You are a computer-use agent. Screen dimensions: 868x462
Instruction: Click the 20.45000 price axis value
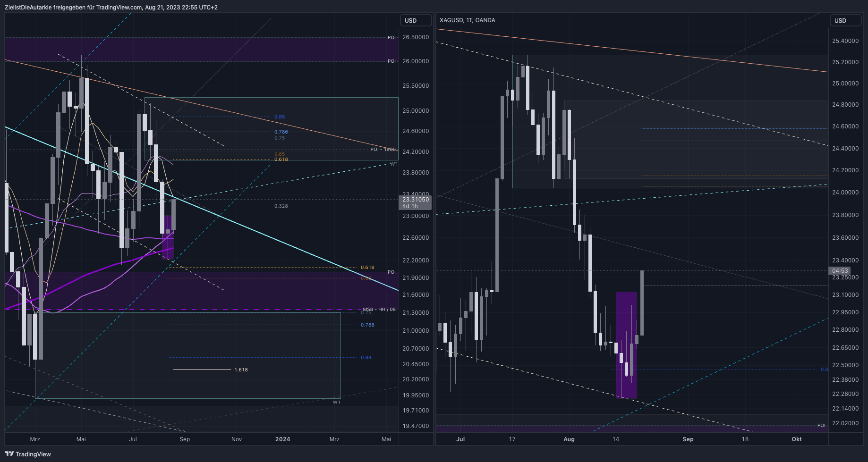(x=416, y=364)
